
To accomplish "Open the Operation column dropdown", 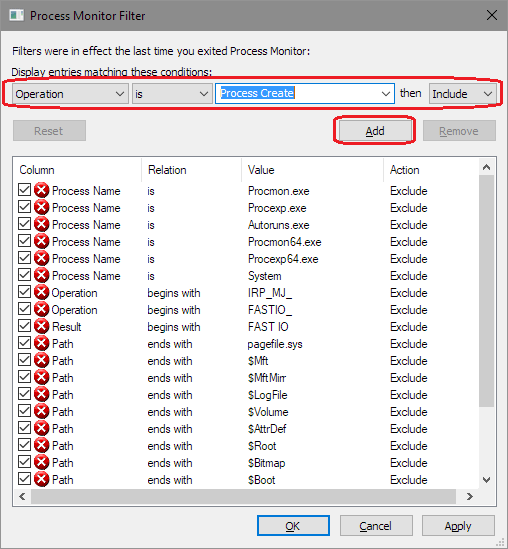I will pos(70,94).
